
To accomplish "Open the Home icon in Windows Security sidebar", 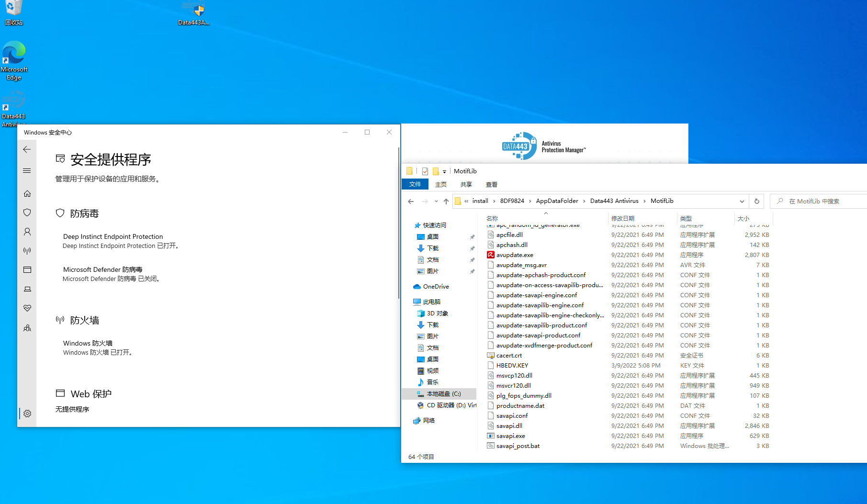I will pyautogui.click(x=27, y=193).
